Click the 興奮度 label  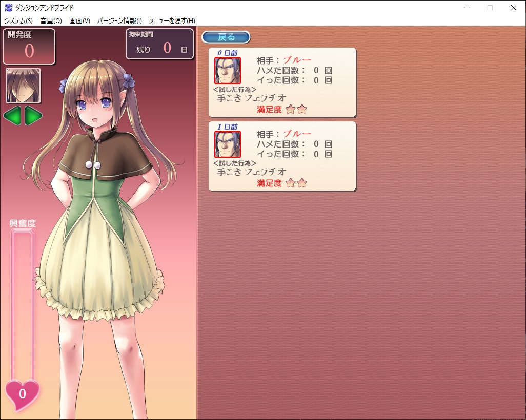pyautogui.click(x=23, y=224)
